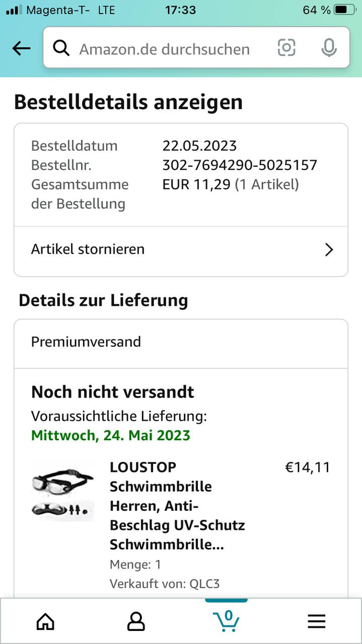
Task: Open camera lens search icon
Action: [286, 48]
